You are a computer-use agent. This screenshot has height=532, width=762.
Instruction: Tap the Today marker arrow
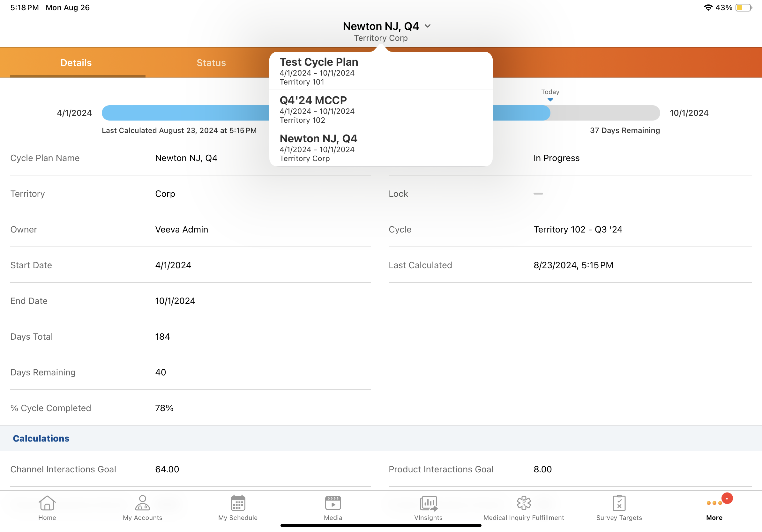[x=550, y=100]
